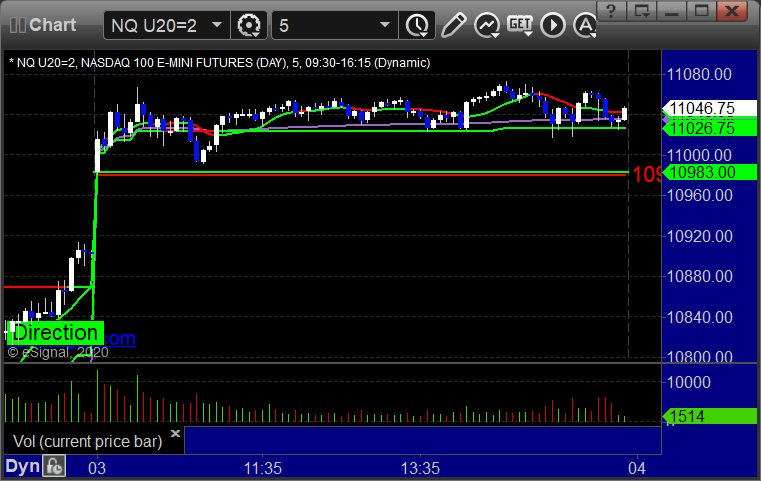Image resolution: width=761 pixels, height=481 pixels.
Task: Open the studies chart-line icon
Action: (487, 25)
